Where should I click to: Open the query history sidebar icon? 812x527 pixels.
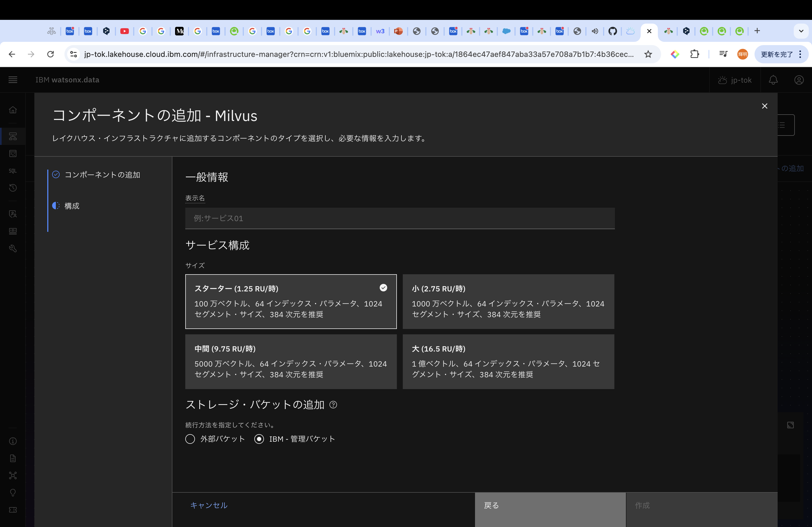(x=13, y=188)
